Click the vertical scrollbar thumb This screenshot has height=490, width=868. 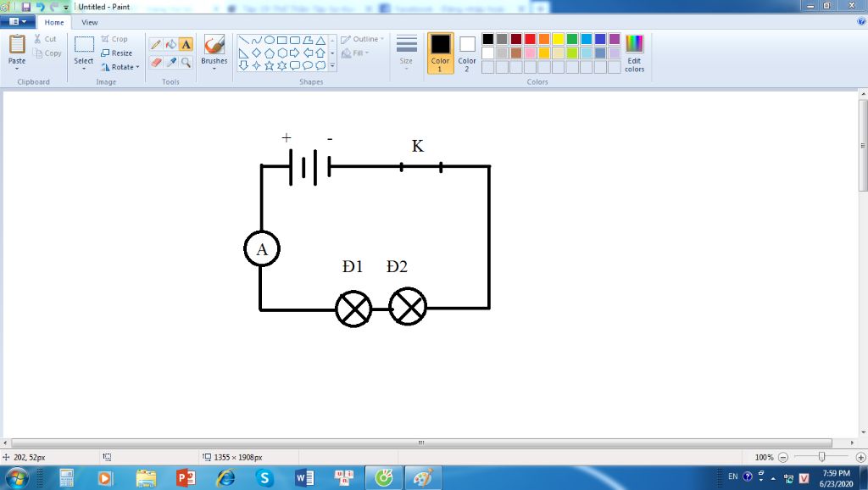(x=863, y=146)
